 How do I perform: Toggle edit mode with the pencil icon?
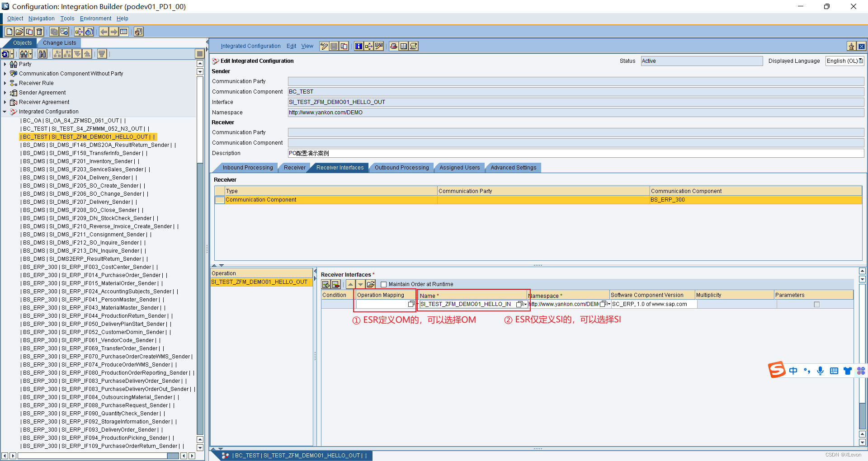324,46
